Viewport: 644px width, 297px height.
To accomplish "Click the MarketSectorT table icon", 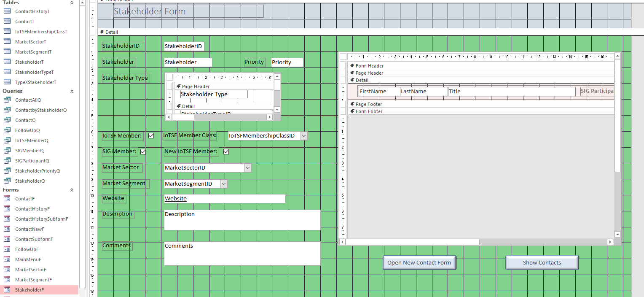I will tap(7, 41).
